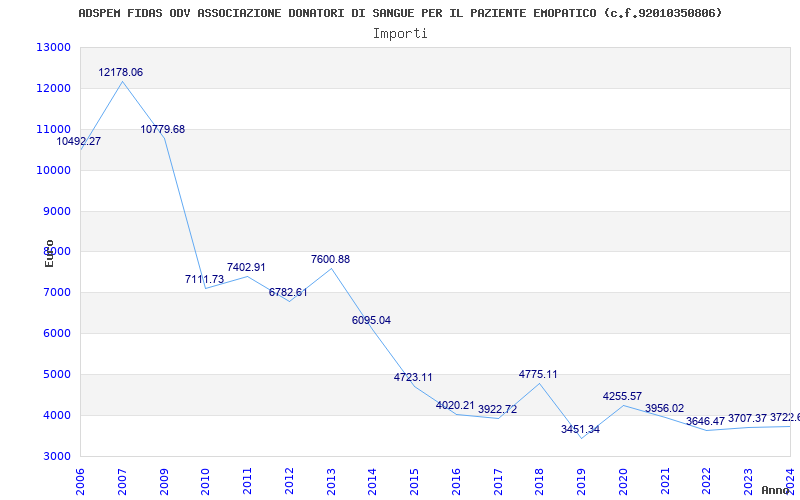Click the ADSPEM FIDAS ODV chart title
Screen dimensions: 800x500
[400, 13]
